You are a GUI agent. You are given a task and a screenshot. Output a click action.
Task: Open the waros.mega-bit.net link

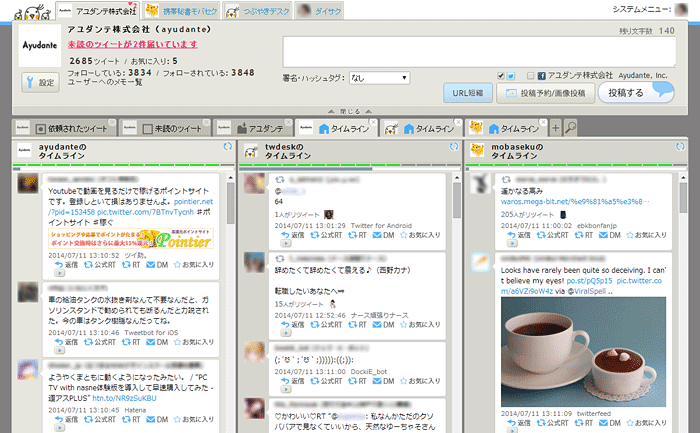click(575, 202)
